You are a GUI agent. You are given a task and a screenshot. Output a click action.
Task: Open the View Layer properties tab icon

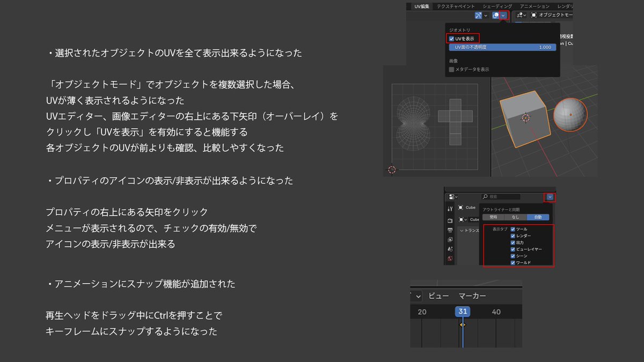click(450, 239)
